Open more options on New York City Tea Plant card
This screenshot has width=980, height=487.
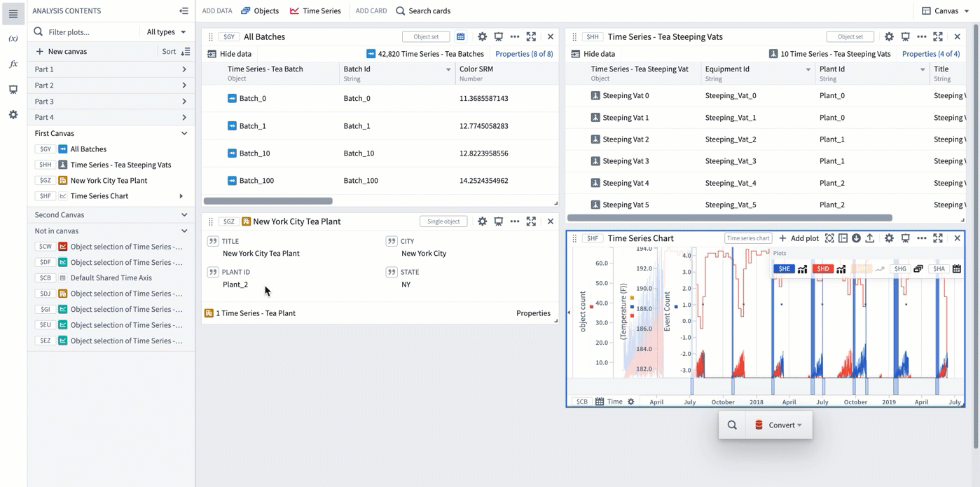click(x=515, y=221)
